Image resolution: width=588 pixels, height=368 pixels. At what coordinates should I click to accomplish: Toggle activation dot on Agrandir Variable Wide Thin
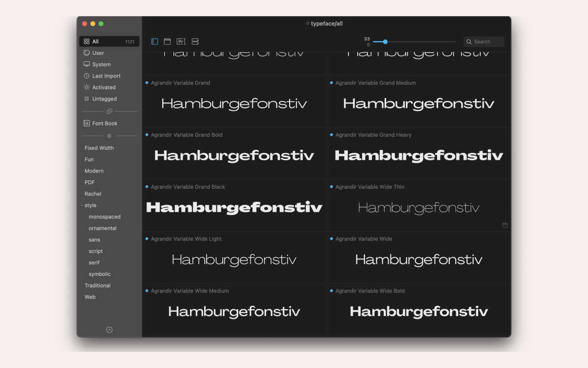(331, 187)
